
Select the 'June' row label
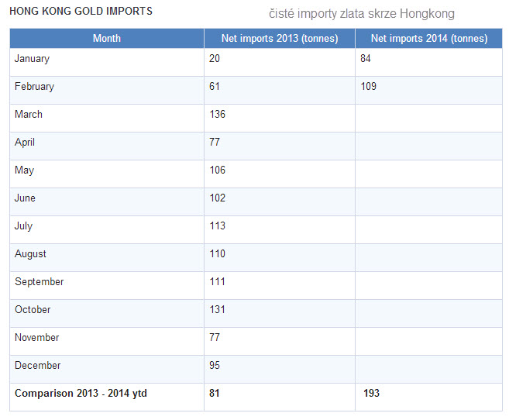tap(25, 198)
